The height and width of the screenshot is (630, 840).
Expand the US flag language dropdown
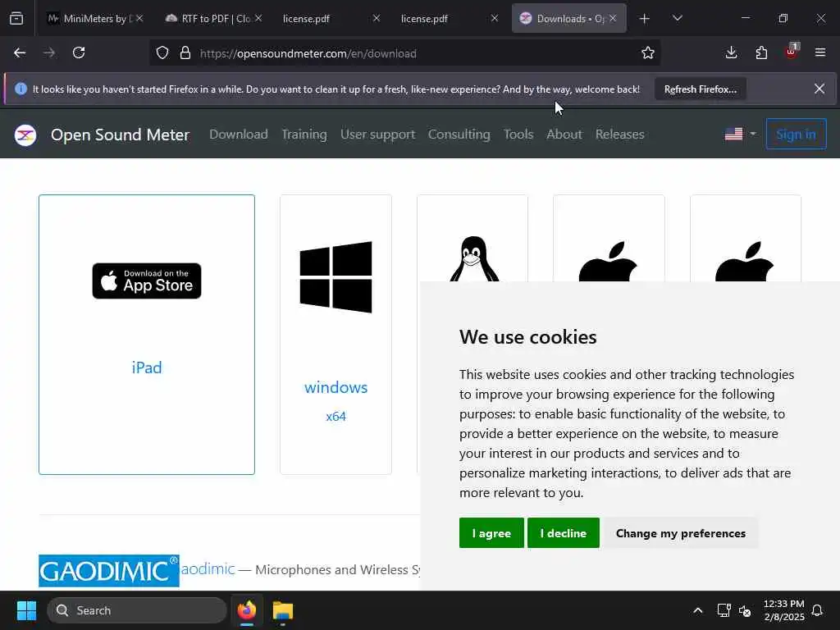click(x=740, y=134)
